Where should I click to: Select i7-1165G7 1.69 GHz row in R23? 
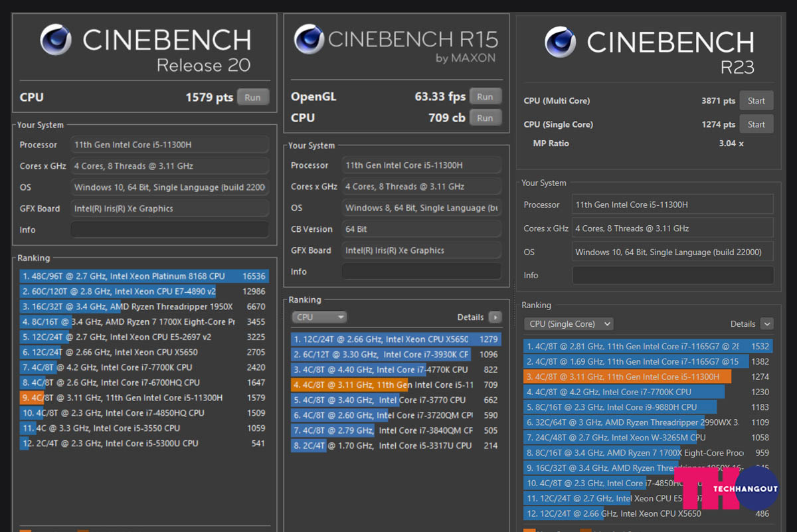(x=648, y=362)
